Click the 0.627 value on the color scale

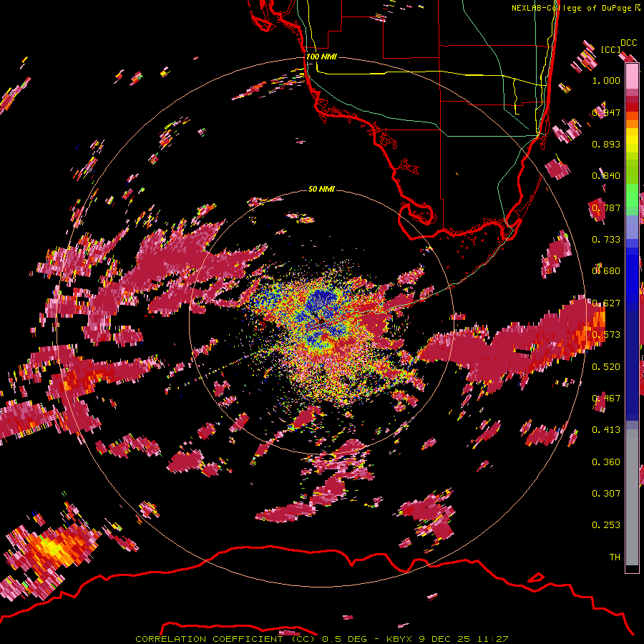tap(606, 303)
